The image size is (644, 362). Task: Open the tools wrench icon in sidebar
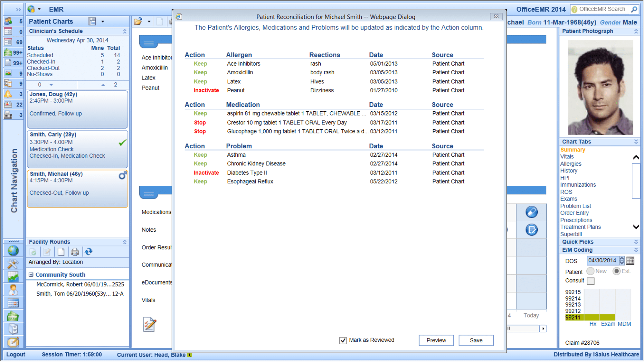(x=13, y=264)
